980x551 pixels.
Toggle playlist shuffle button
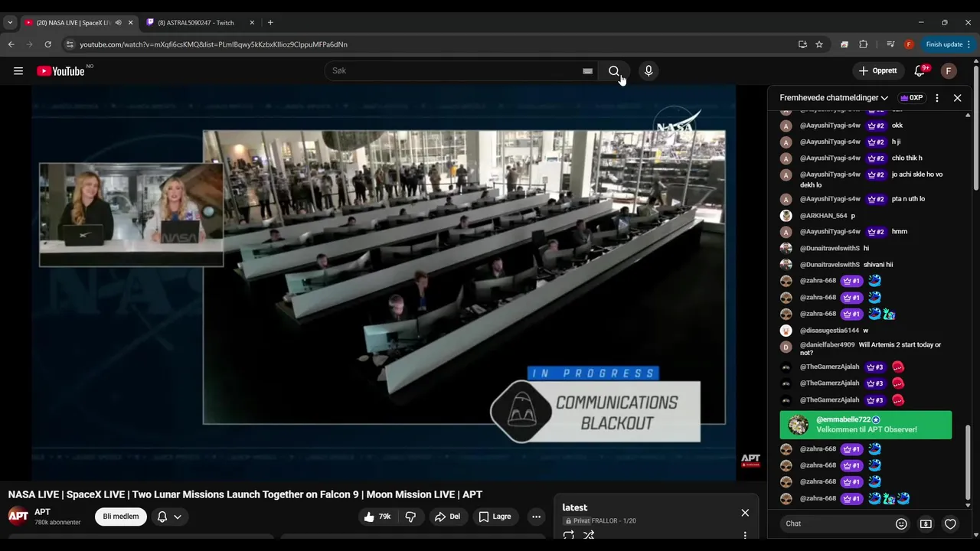[589, 536]
